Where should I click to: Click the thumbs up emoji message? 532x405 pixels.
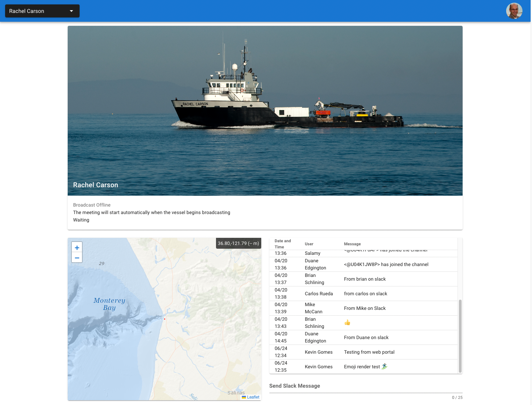(x=347, y=322)
